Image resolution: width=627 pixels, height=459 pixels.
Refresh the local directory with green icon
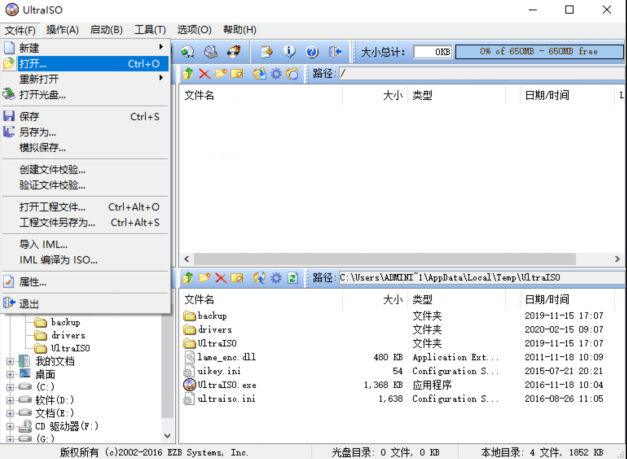(x=293, y=277)
